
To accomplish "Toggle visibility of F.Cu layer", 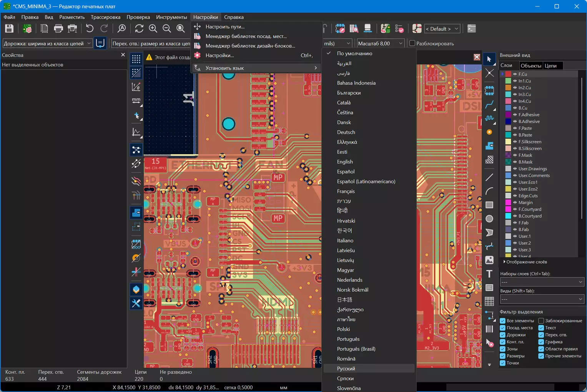I will click(515, 74).
